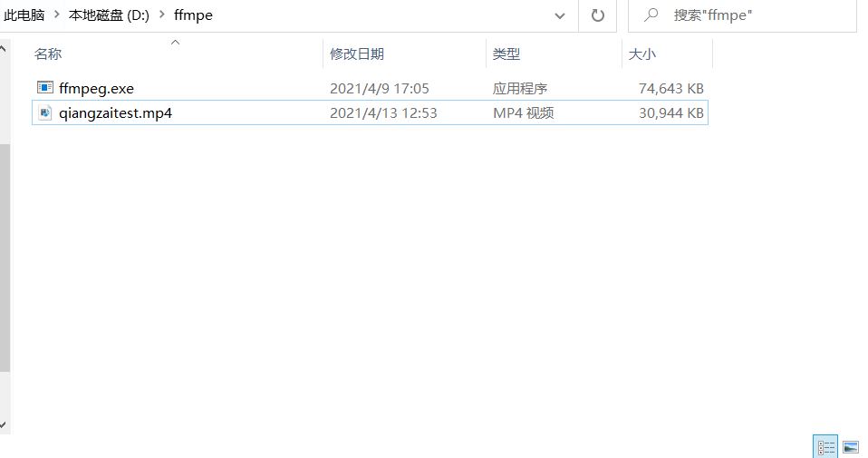
Task: Go to 此电脑 in the breadcrumb
Action: [24, 15]
